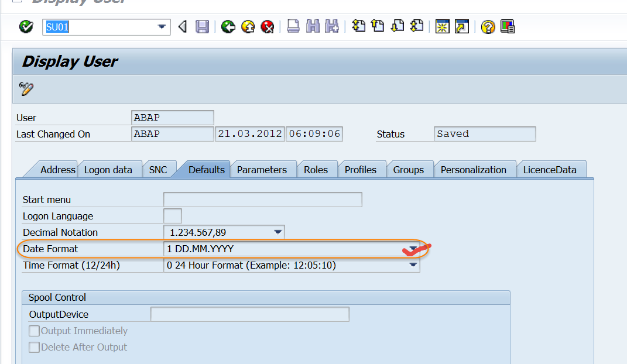Select the Defaults tab
This screenshot has width=627, height=364.
[x=206, y=170]
